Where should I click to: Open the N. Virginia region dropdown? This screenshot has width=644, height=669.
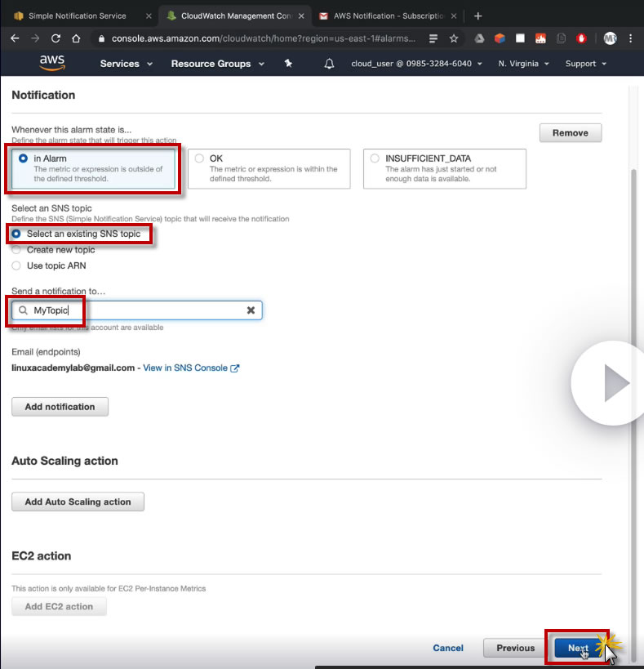pos(523,64)
